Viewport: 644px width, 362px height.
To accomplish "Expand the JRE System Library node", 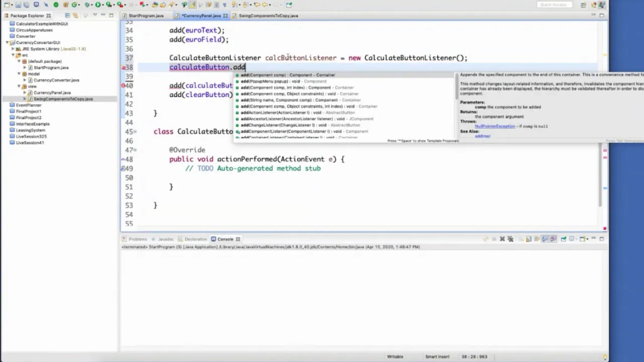I will pos(14,49).
